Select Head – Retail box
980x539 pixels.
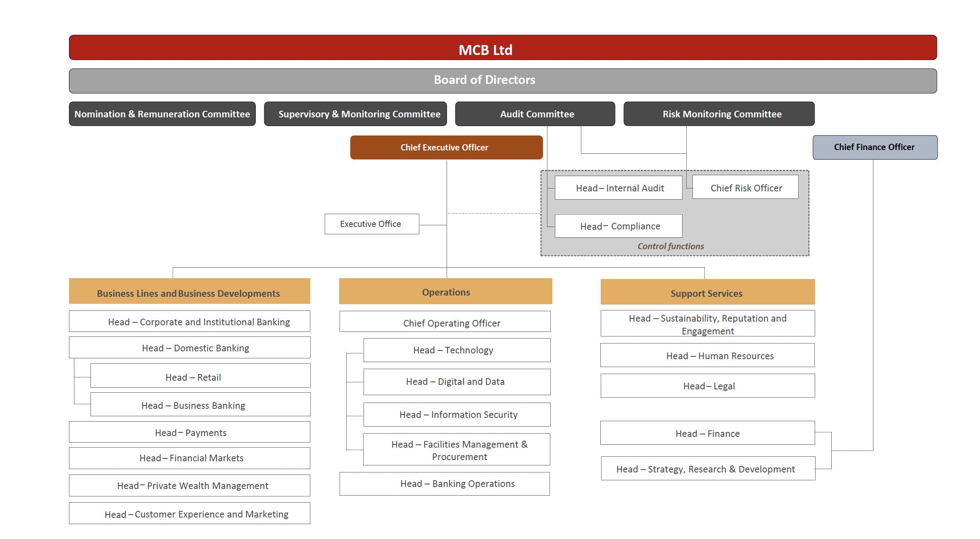click(x=200, y=376)
